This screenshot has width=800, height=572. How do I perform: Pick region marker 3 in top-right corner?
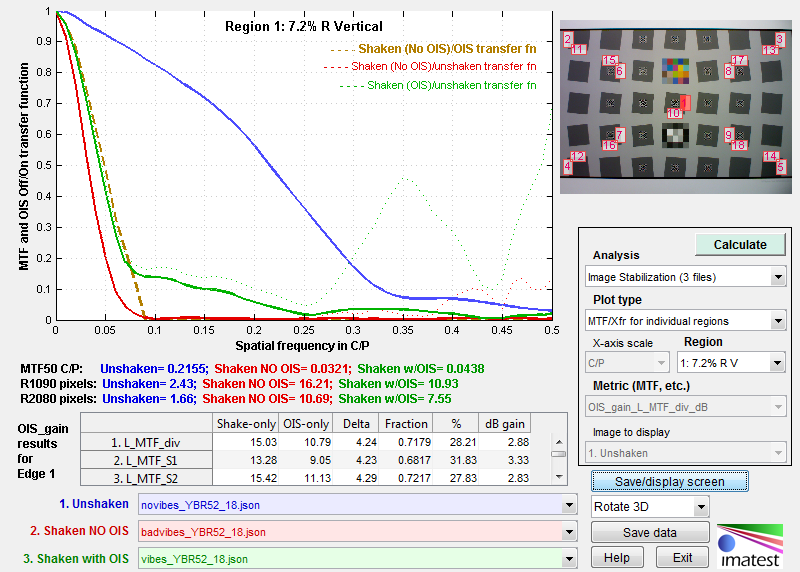click(x=781, y=40)
